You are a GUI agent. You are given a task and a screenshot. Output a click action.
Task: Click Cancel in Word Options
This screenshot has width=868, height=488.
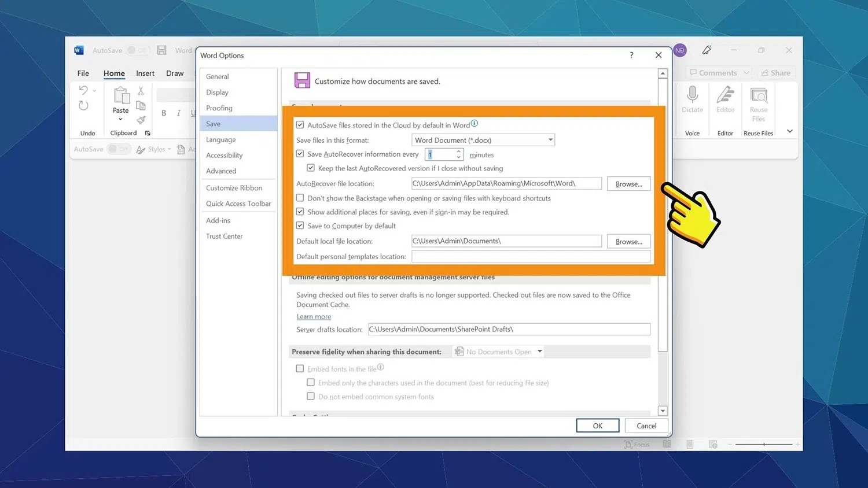pos(646,426)
